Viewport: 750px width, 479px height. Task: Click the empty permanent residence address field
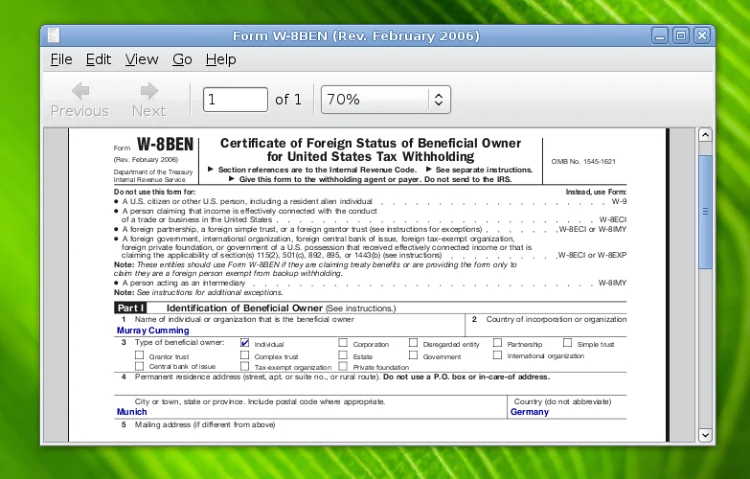click(x=370, y=388)
